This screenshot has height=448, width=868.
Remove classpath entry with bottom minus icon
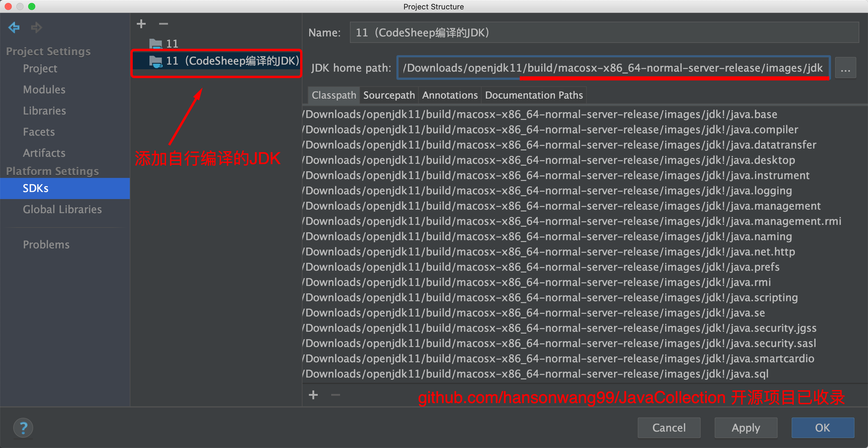[335, 395]
